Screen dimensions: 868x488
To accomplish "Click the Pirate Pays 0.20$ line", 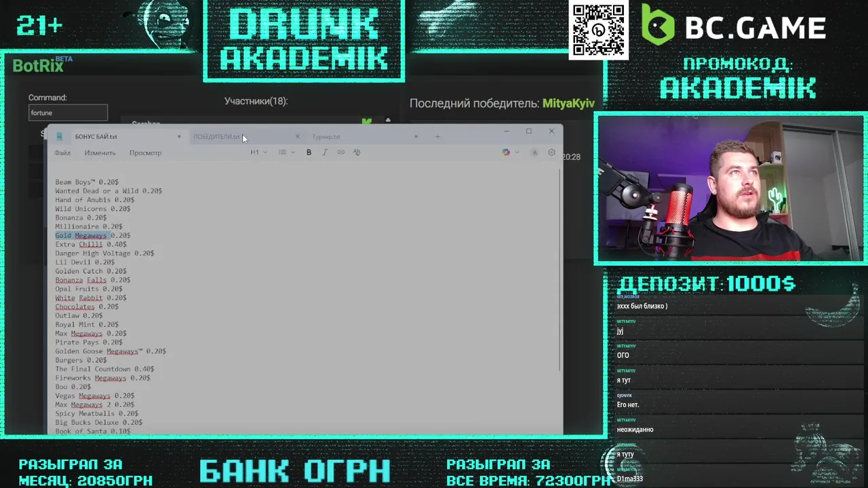I will pyautogui.click(x=89, y=342).
